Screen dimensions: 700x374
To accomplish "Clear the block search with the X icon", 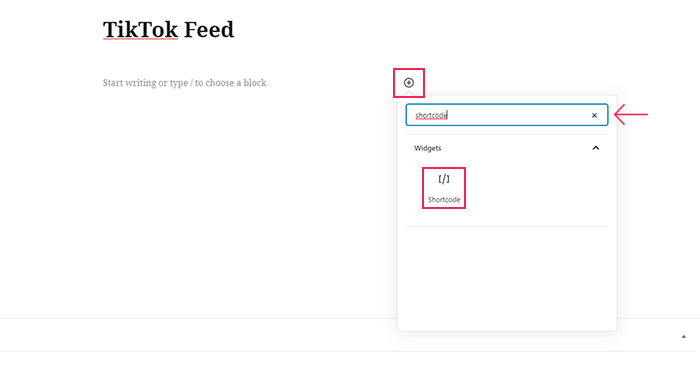I will [594, 115].
